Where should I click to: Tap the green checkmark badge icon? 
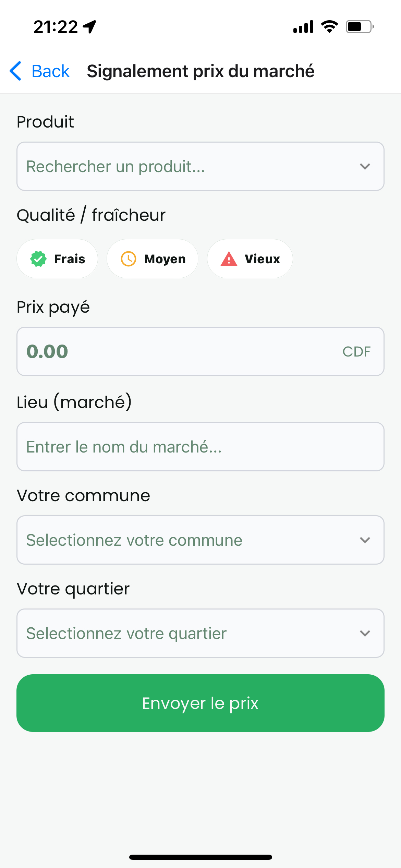tap(38, 259)
